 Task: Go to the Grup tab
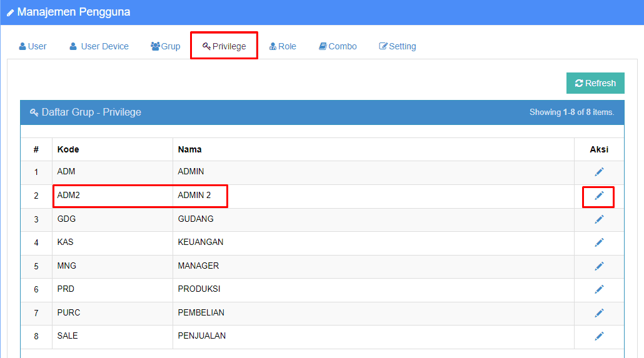tap(166, 46)
